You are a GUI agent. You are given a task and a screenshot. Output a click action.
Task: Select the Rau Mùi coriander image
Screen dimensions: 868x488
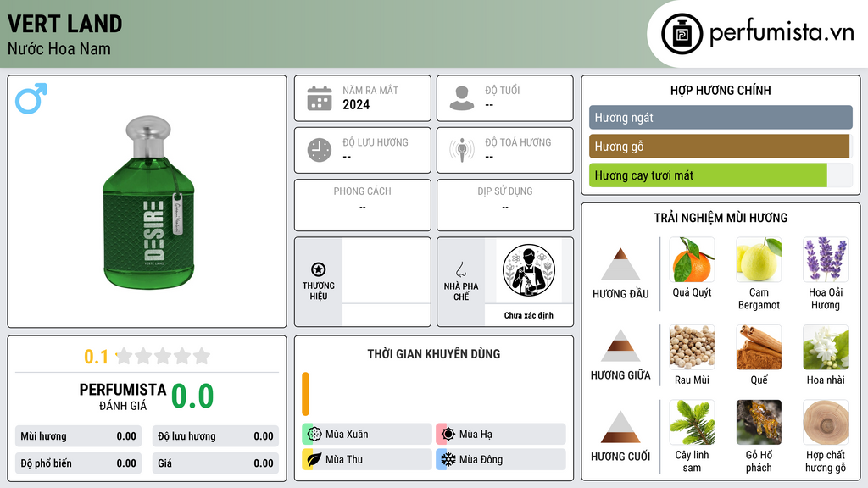click(692, 347)
